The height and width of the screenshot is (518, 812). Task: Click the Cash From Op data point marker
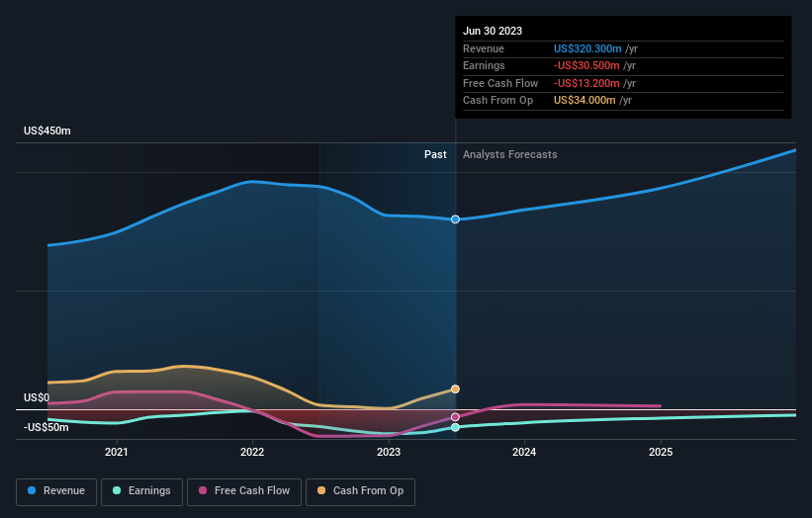click(455, 389)
